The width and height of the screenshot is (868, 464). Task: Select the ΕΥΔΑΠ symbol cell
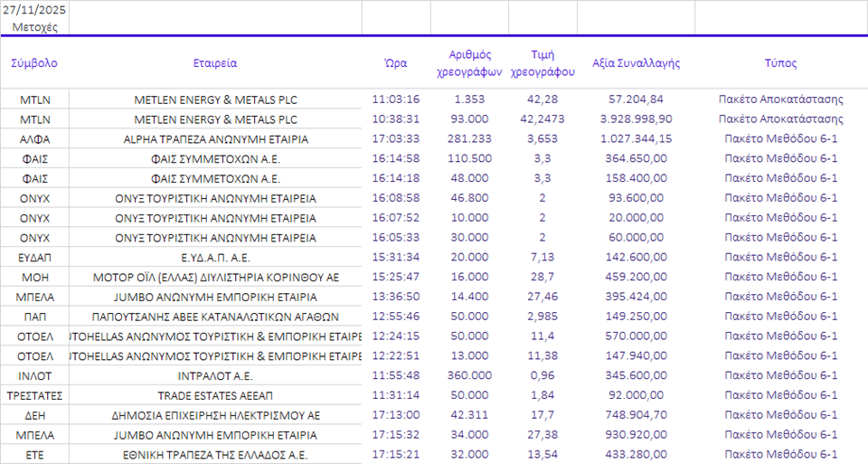35,258
